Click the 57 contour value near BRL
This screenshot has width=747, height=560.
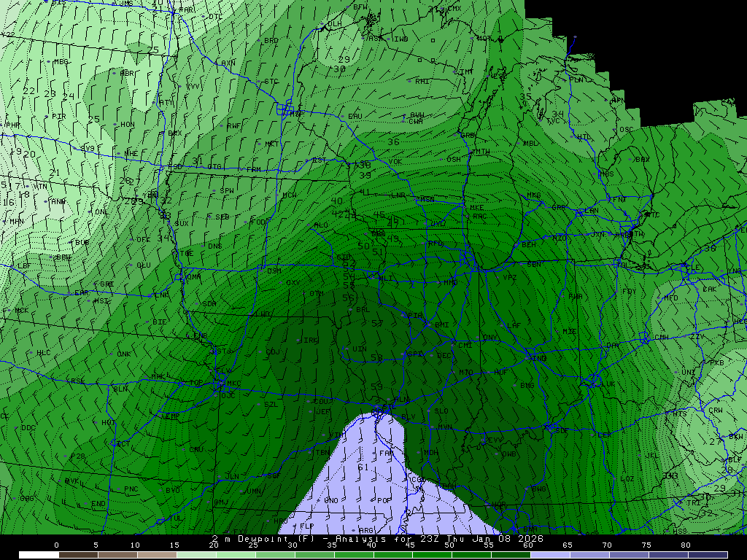[377, 323]
